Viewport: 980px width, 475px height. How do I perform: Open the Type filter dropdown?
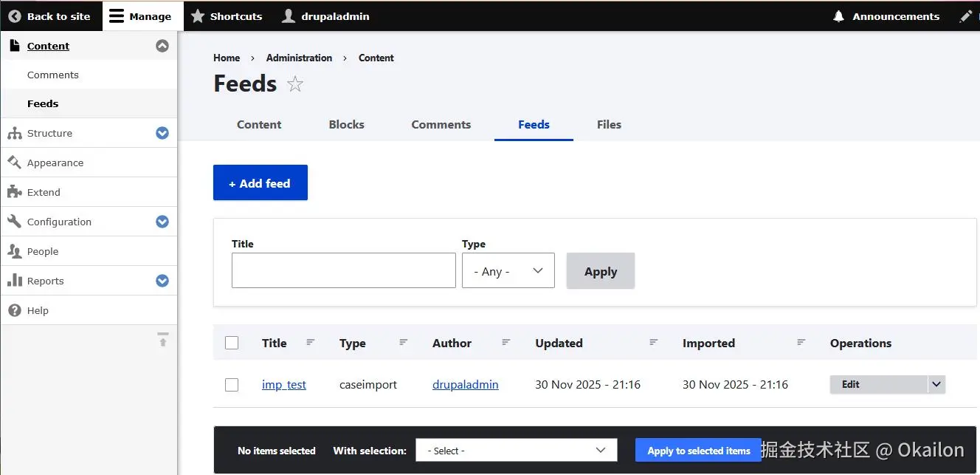pos(508,271)
